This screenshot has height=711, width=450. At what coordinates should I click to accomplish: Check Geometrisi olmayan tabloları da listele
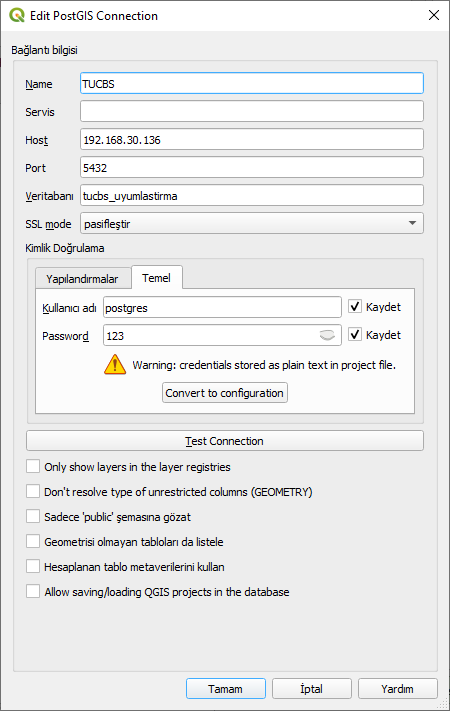click(33, 541)
